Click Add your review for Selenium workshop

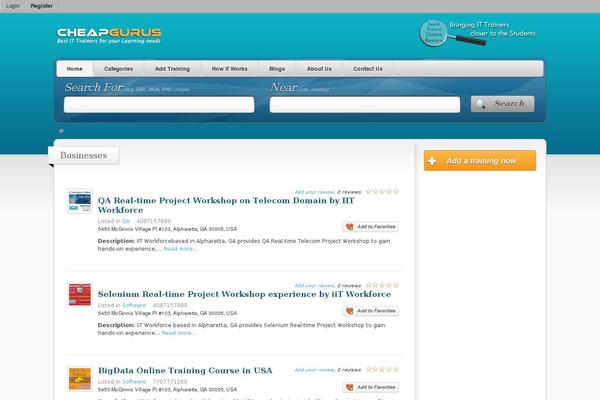click(315, 286)
